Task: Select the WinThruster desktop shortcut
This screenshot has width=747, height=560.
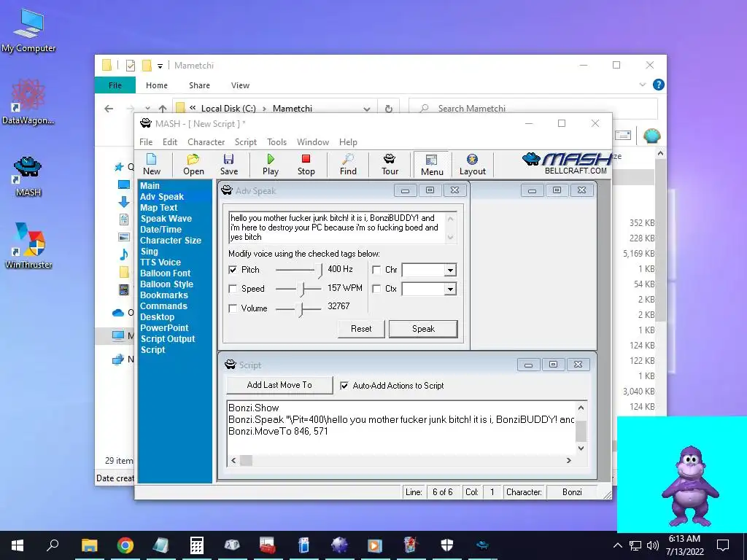Action: pos(28,245)
